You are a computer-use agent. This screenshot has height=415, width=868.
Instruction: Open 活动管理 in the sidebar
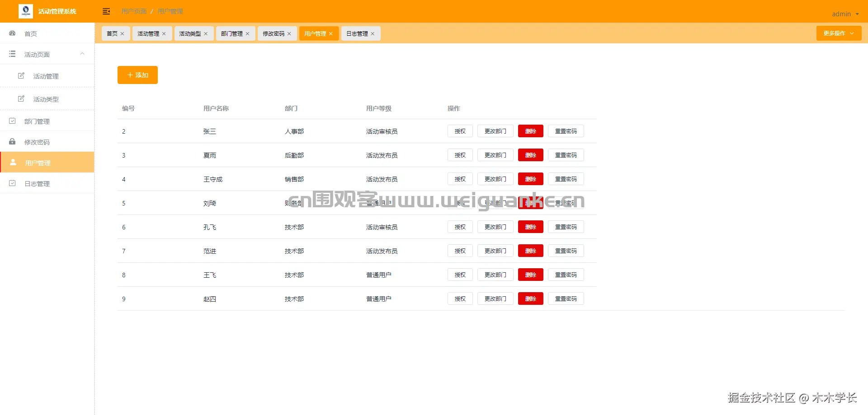pyautogui.click(x=47, y=76)
